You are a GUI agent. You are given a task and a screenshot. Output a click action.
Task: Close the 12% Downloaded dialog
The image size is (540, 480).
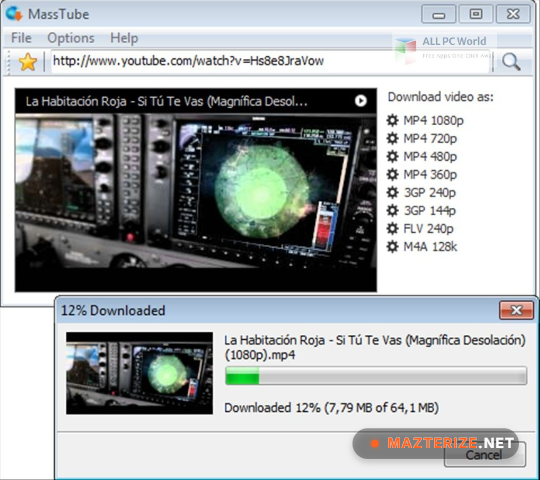[516, 310]
